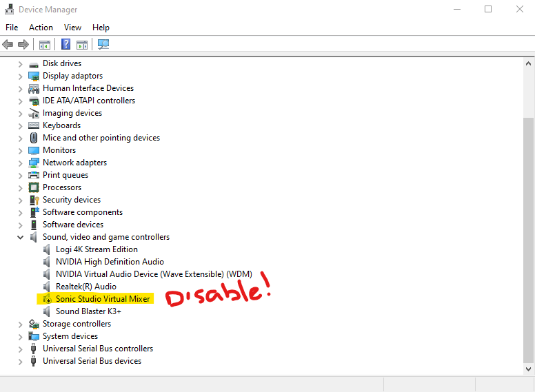
Task: Collapse Sound, video and game controllers
Action: [21, 237]
